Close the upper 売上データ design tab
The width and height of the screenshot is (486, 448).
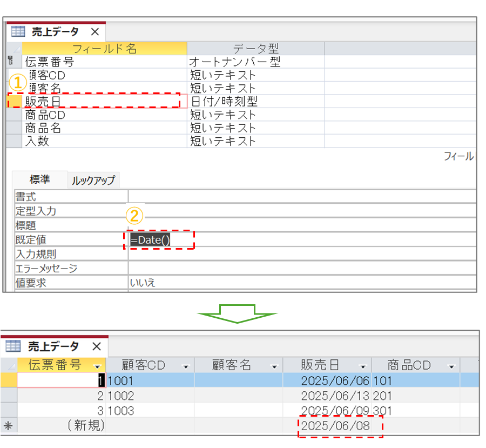pyautogui.click(x=94, y=31)
